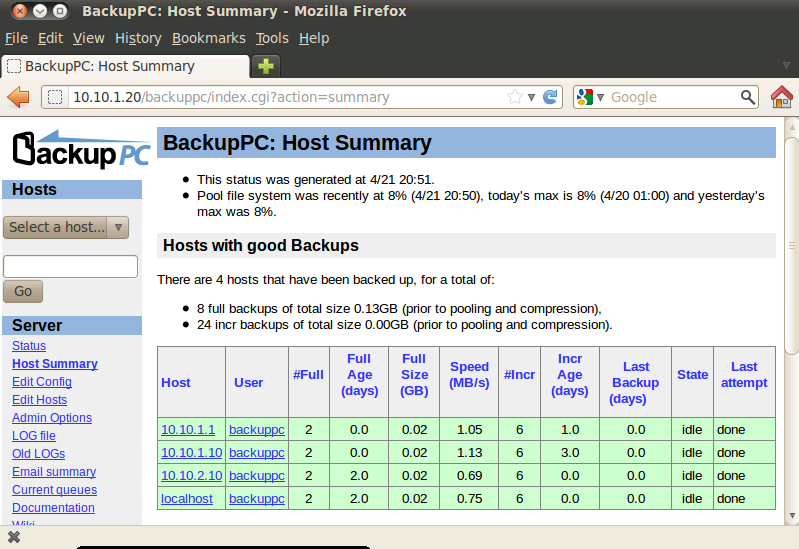
Task: Click the host search text field
Action: (x=70, y=267)
